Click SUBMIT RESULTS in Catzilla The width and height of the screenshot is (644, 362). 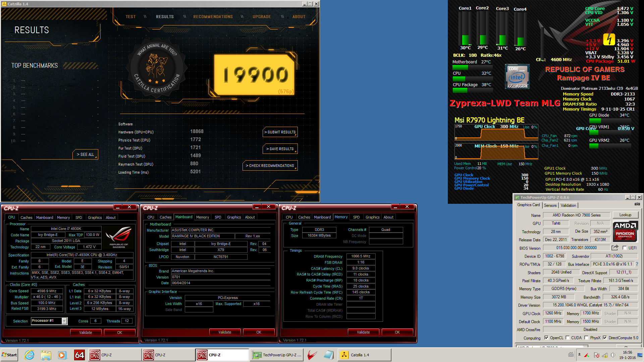tap(280, 132)
